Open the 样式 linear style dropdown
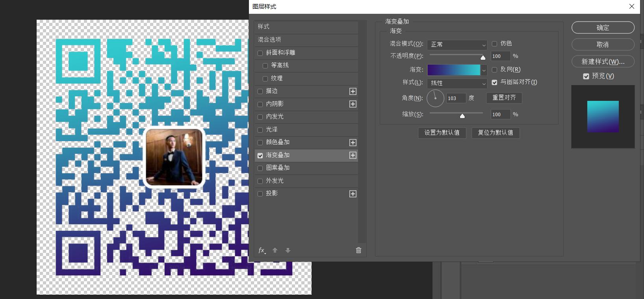The height and width of the screenshot is (299, 644). (x=457, y=84)
